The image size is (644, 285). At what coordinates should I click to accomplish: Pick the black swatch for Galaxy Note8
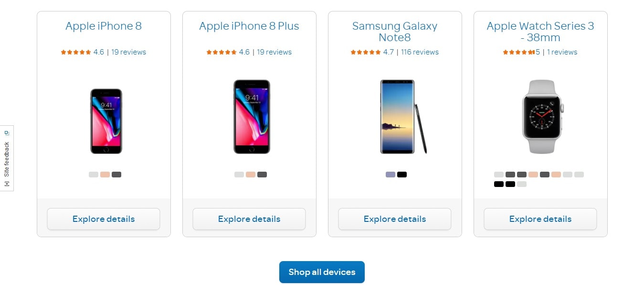point(402,175)
